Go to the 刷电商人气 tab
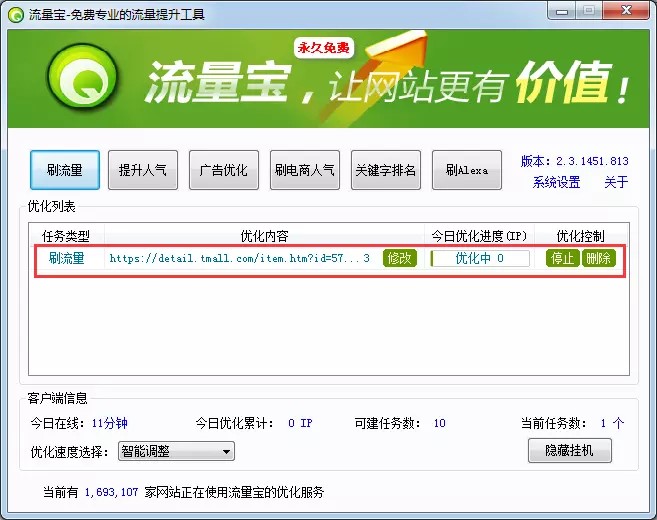 304,170
